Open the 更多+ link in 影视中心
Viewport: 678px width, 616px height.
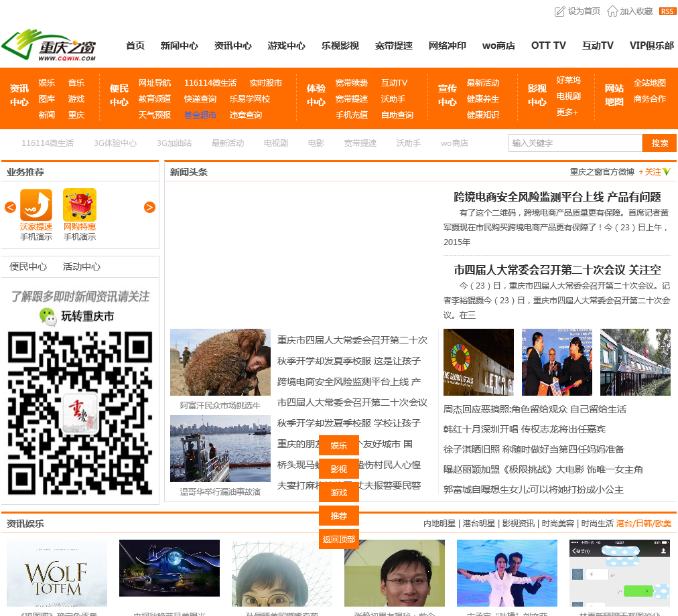pos(567,112)
